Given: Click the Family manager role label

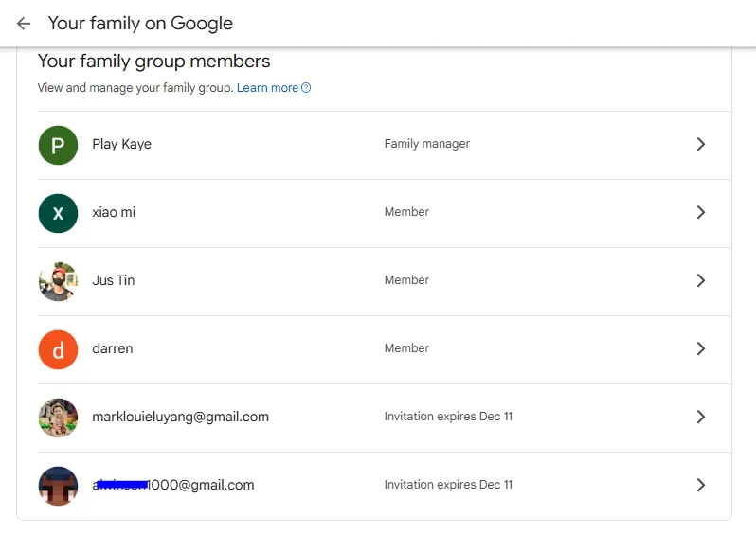Looking at the screenshot, I should [426, 144].
